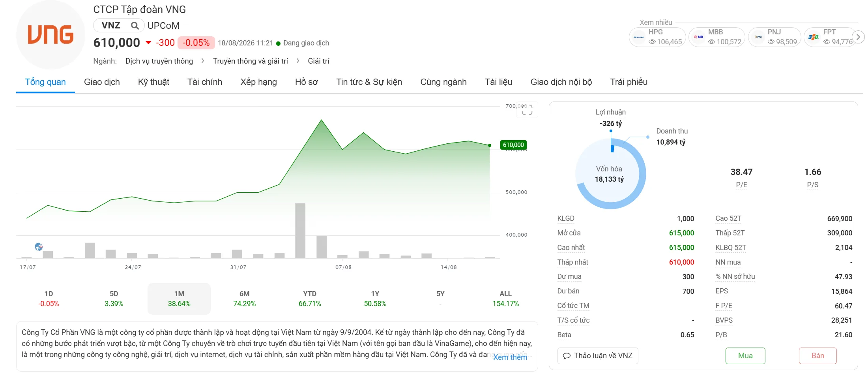View the Giao dịch nội bộ tab
The width and height of the screenshot is (868, 374).
point(561,82)
